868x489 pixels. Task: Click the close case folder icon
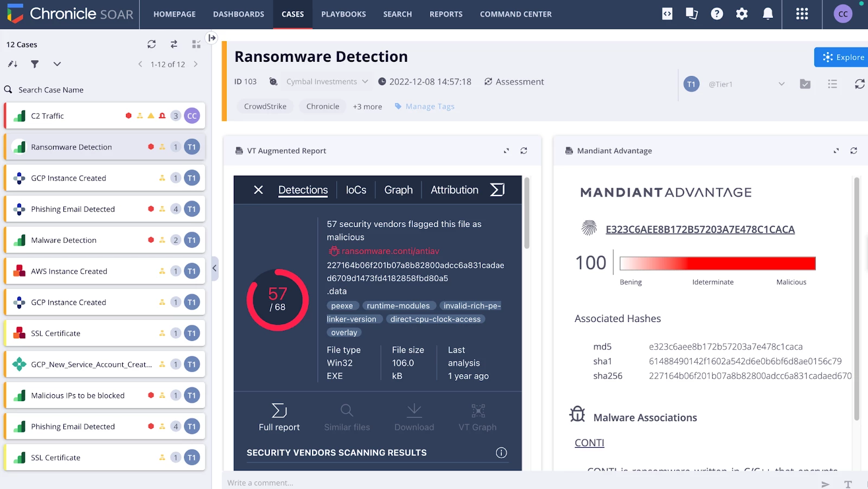click(x=805, y=84)
